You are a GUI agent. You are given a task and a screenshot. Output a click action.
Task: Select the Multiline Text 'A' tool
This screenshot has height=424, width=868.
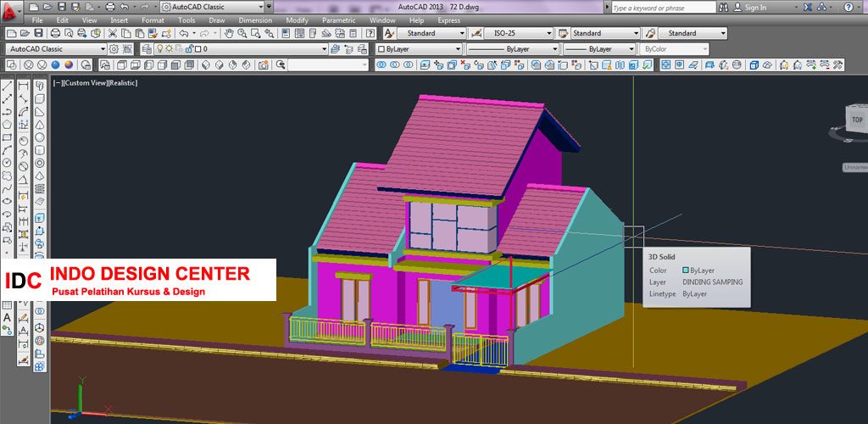point(7,318)
